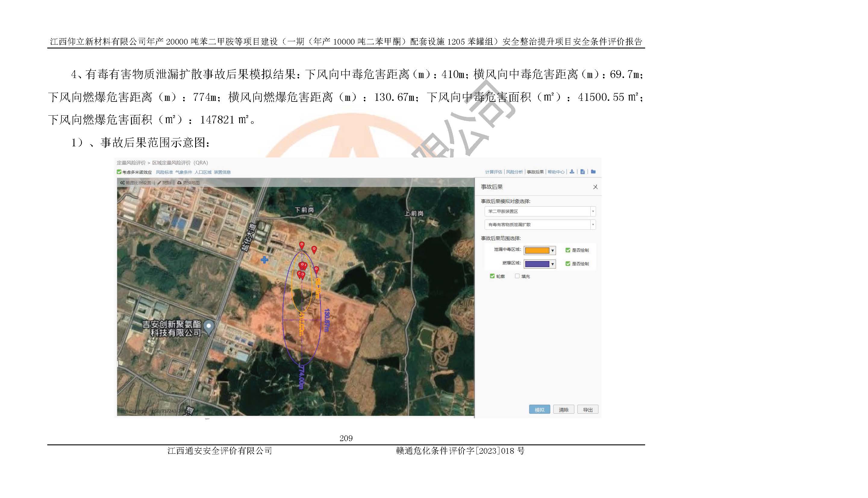This screenshot has width=868, height=498.
Task: Switch to the 风险分析 tab
Action: pyautogui.click(x=514, y=172)
